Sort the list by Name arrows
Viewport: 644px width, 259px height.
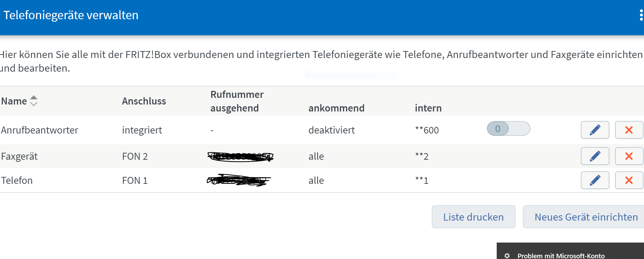[34, 101]
